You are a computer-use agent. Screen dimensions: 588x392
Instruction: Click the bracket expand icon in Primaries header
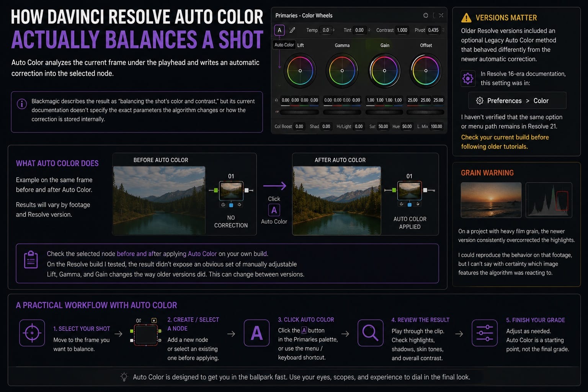434,15
